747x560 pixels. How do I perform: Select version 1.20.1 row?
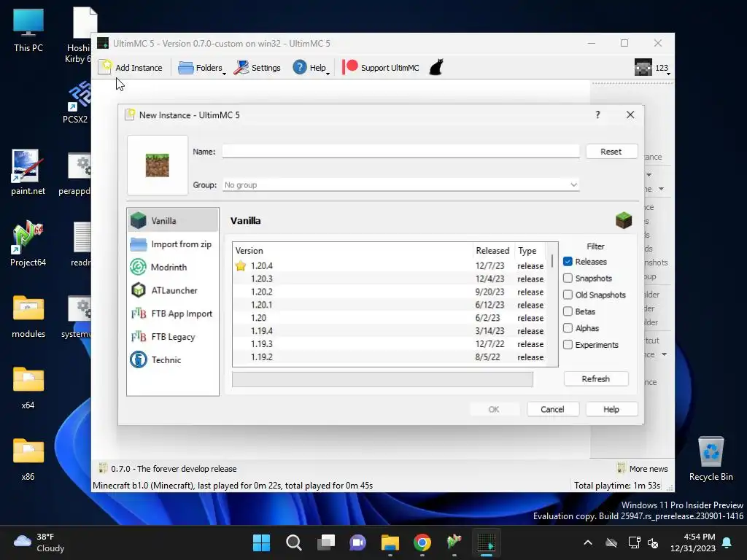pyautogui.click(x=390, y=305)
